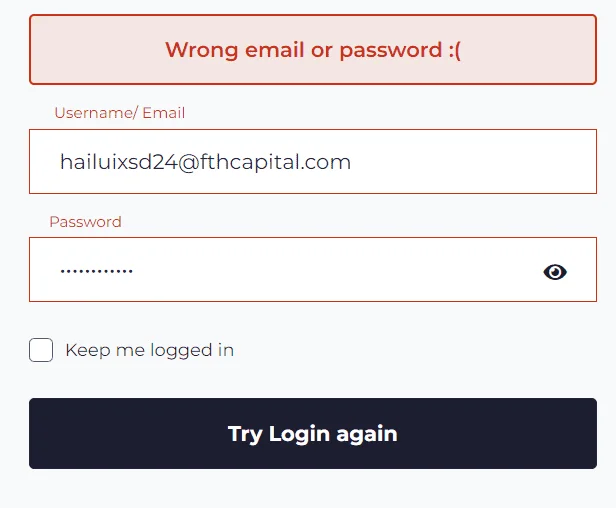Click the word "Wrong" in the error message
The image size is (616, 508).
click(202, 50)
